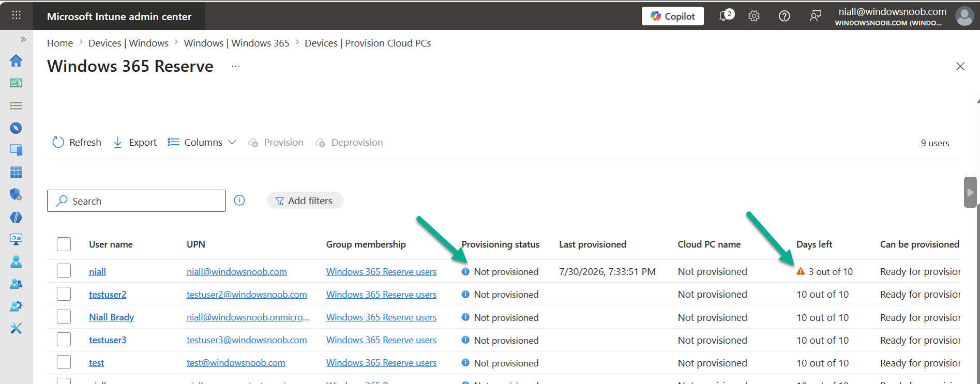Screen dimensions: 980x384
Task: Open Tenant administration icon in sidebar
Action: click(x=16, y=306)
